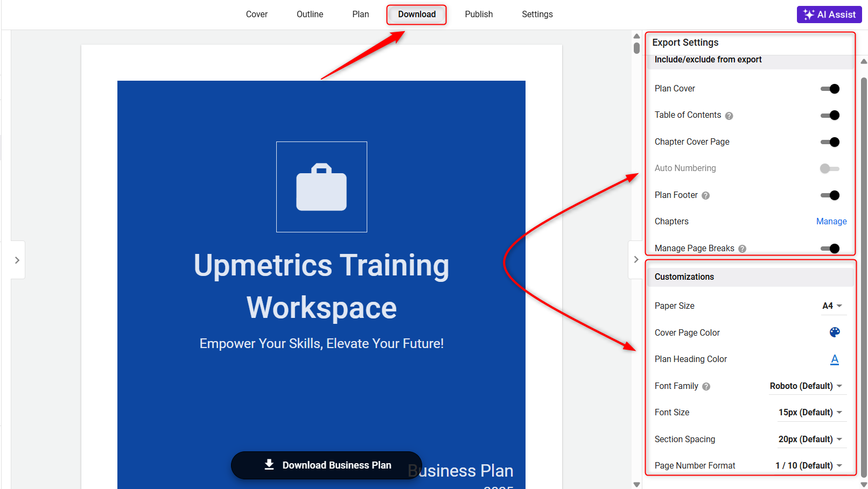Click preview scrollbar down arrow
Image resolution: width=868 pixels, height=489 pixels.
click(636, 485)
